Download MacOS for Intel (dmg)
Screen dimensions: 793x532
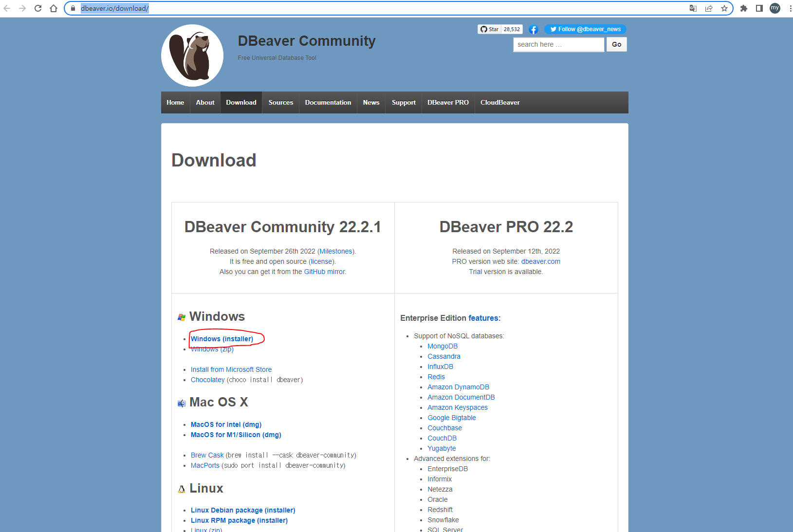point(226,424)
